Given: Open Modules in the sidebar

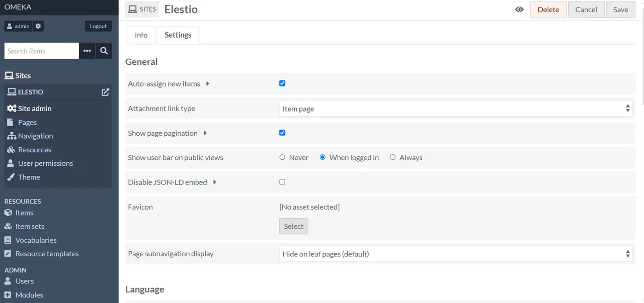Looking at the screenshot, I should coord(29,295).
